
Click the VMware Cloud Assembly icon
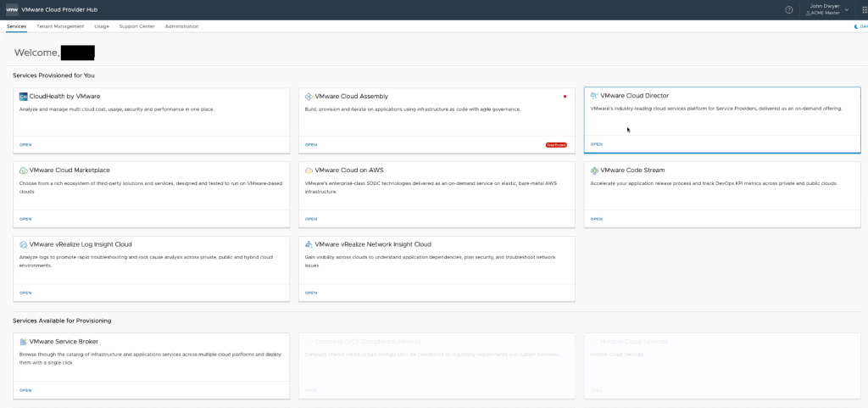(x=309, y=97)
